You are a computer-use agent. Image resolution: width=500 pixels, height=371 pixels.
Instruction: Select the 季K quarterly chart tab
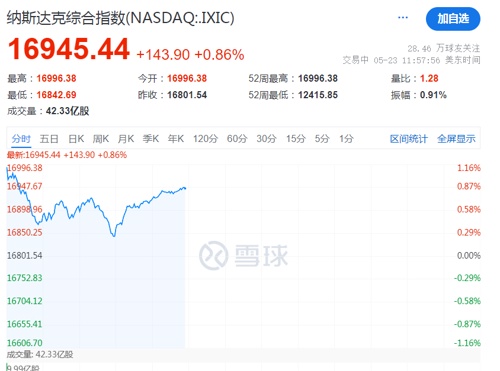click(151, 139)
